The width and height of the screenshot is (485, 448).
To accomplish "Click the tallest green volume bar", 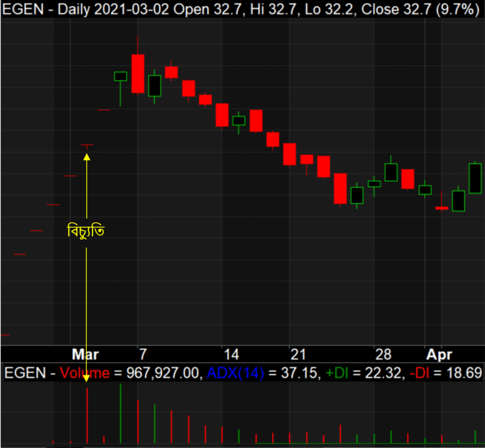I will tap(121, 414).
